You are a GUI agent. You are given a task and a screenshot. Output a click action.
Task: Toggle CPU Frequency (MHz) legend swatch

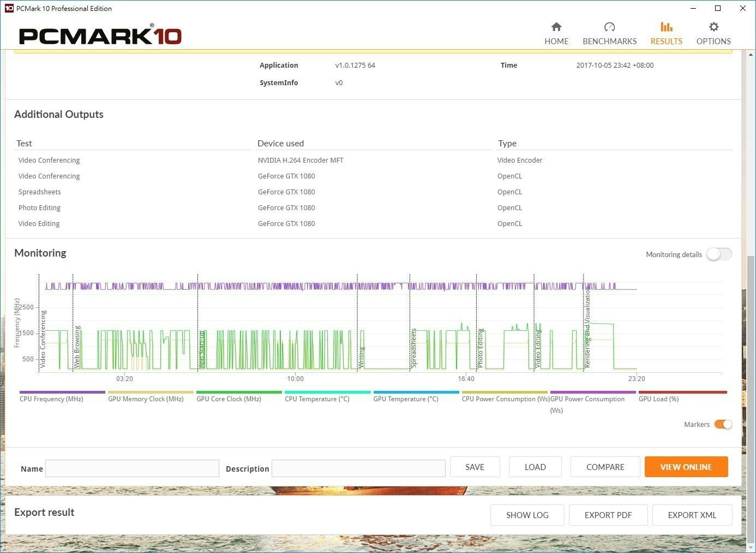point(62,392)
